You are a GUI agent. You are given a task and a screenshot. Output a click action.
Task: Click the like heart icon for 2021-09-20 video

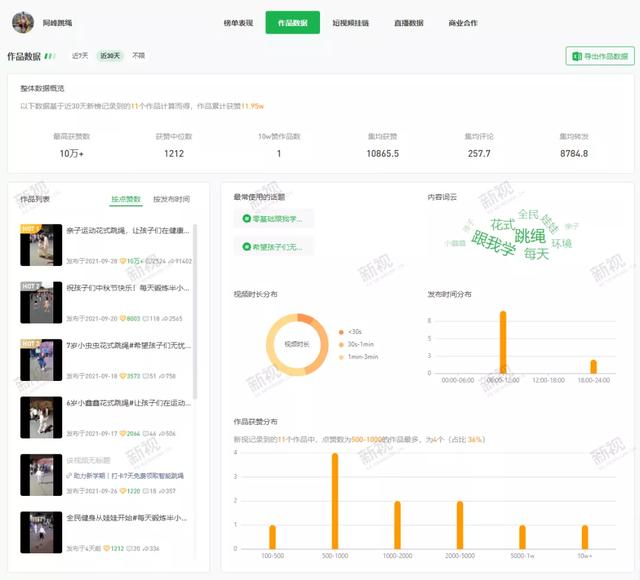pyautogui.click(x=123, y=318)
